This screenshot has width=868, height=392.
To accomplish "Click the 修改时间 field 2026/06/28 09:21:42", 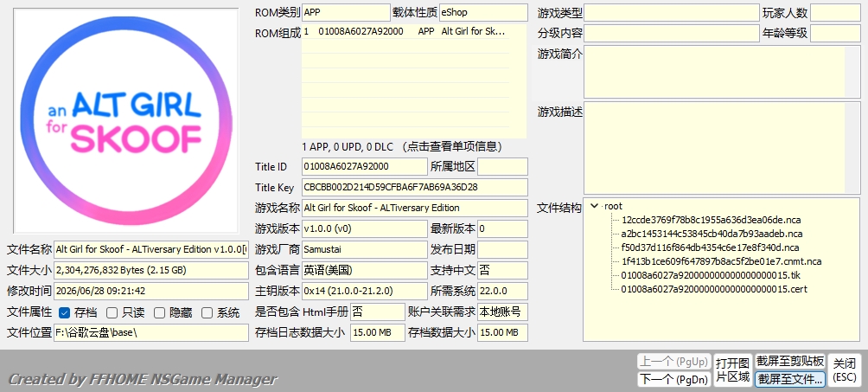I will click(151, 291).
